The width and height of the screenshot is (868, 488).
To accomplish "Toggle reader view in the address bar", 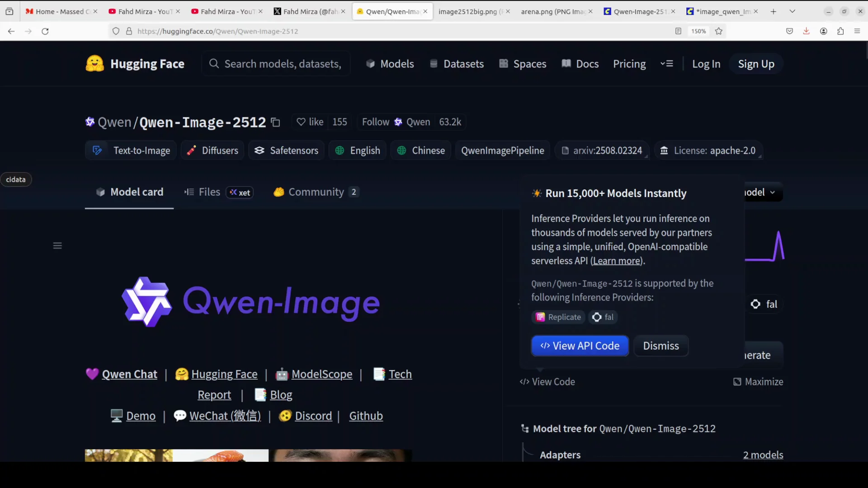I will [x=678, y=31].
